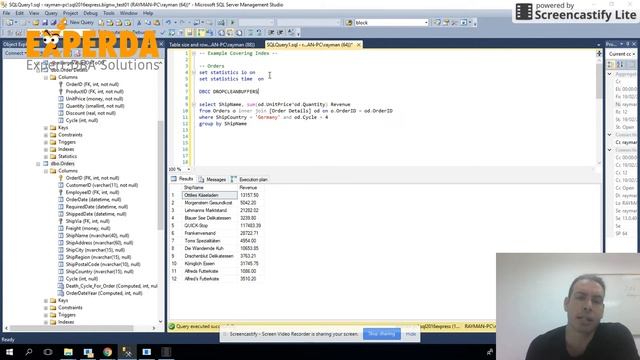Open the 'block' find combo box dropdown
640x360 pixels.
(426, 23)
